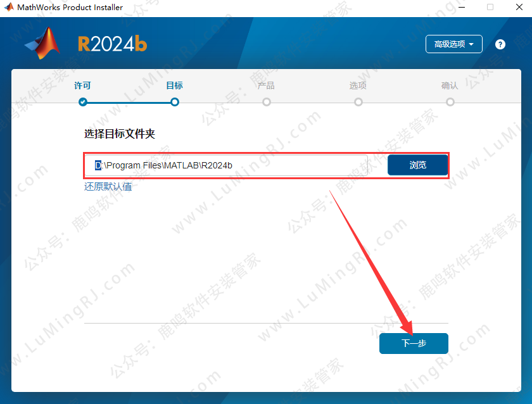Image resolution: width=532 pixels, height=404 pixels.
Task: Minimize the installer window
Action: point(462,7)
